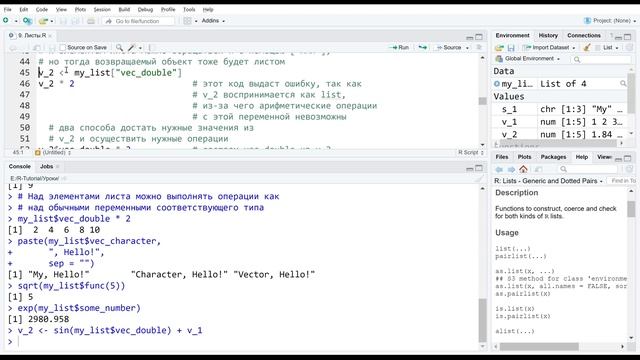This screenshot has height=360, width=640.
Task: Click the show in new window icon in the Help toolbar
Action: tap(538, 169)
